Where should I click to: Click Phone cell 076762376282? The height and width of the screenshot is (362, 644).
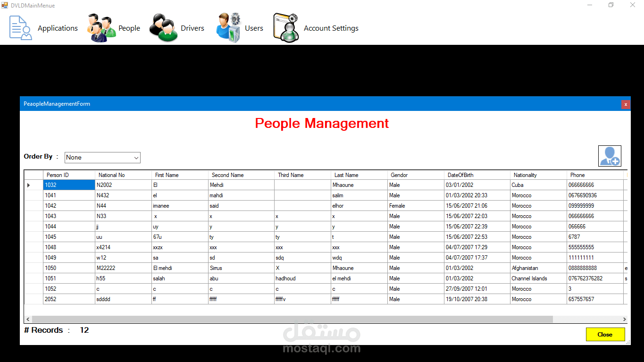point(595,278)
